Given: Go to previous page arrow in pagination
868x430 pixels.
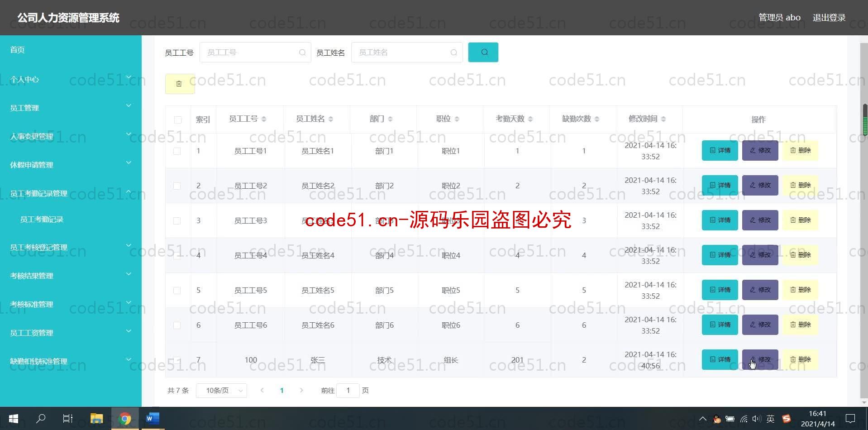Looking at the screenshot, I should click(x=262, y=390).
